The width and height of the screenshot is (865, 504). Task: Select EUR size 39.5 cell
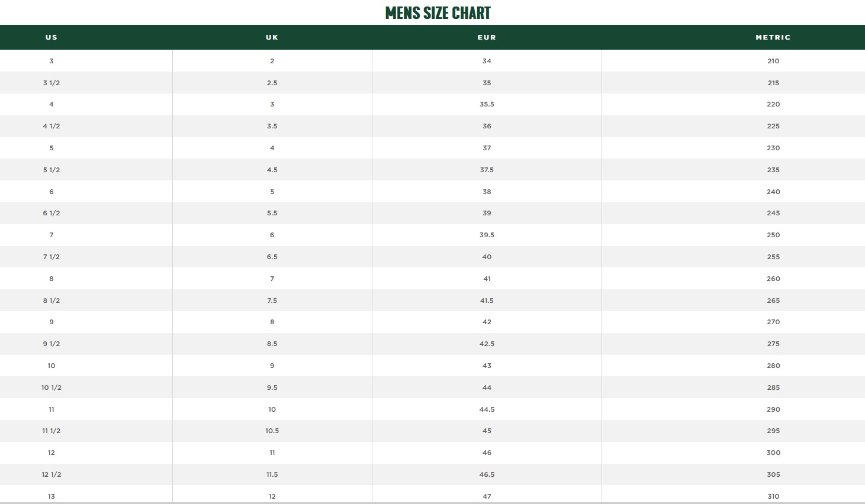[x=487, y=235]
